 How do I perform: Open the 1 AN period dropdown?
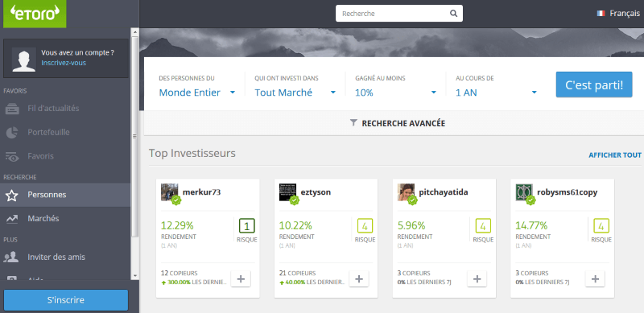pos(497,93)
